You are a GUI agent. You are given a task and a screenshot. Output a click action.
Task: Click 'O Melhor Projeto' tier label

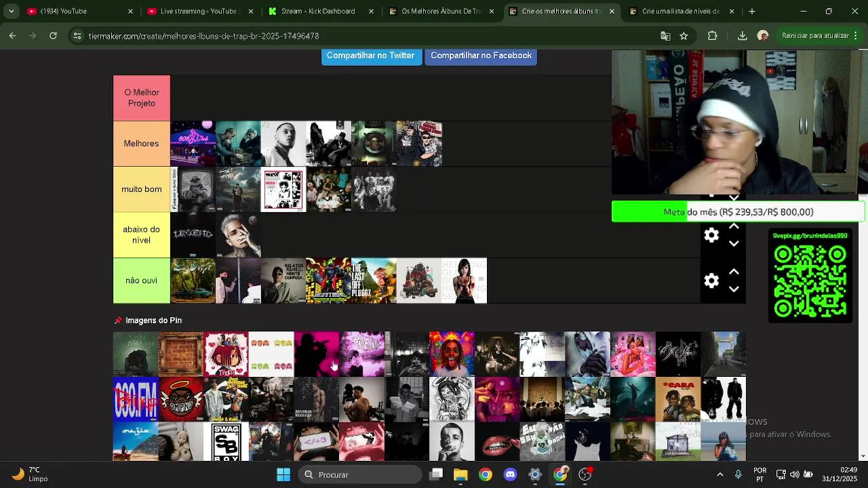tap(142, 98)
